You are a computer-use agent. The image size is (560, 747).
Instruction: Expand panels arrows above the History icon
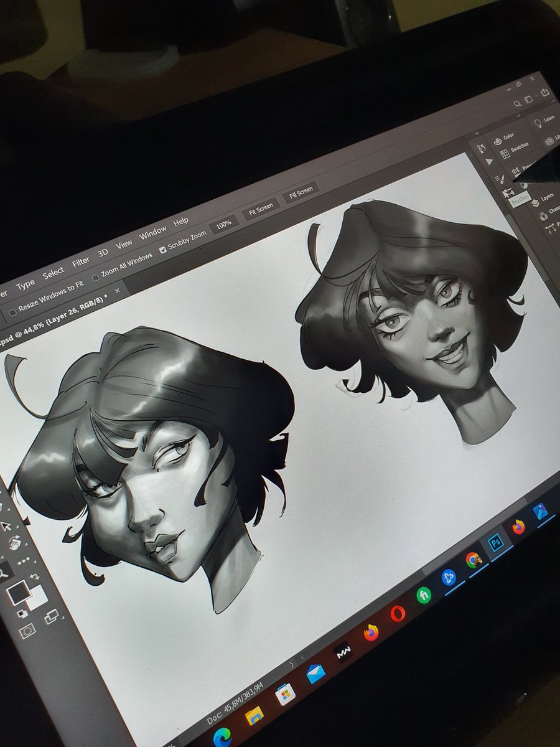point(476,134)
